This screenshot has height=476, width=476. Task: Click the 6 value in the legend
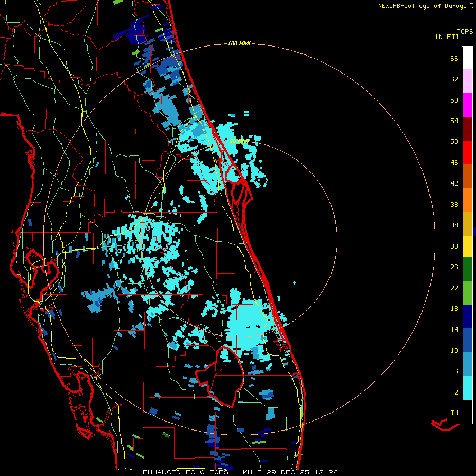pyautogui.click(x=456, y=371)
